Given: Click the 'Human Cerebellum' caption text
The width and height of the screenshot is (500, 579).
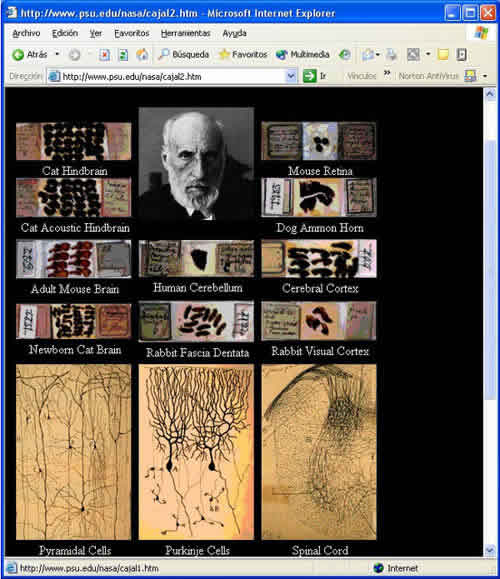Looking at the screenshot, I should pos(198,288).
